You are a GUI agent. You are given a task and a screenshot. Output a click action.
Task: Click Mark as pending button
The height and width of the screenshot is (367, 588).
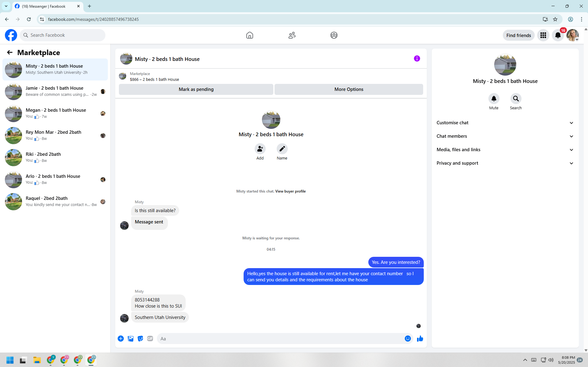coord(196,89)
